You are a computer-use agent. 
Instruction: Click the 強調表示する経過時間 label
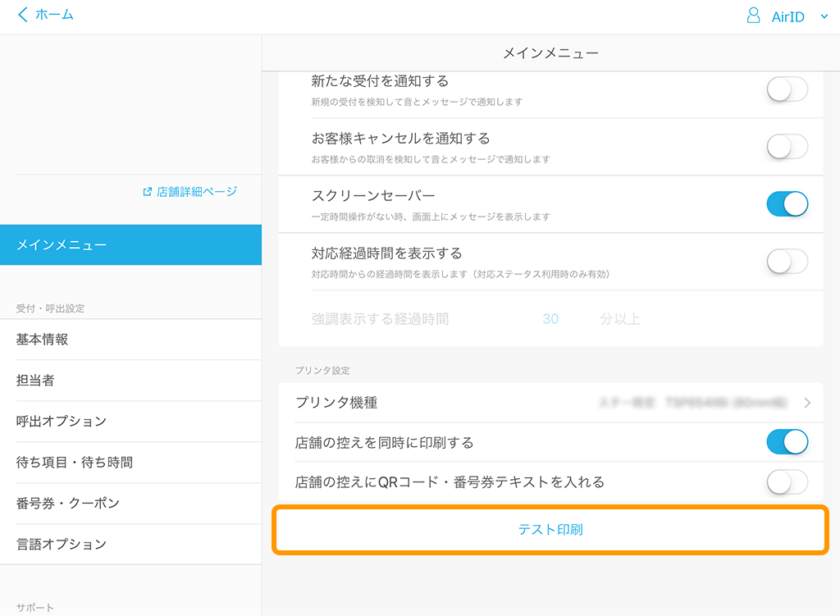point(380,319)
